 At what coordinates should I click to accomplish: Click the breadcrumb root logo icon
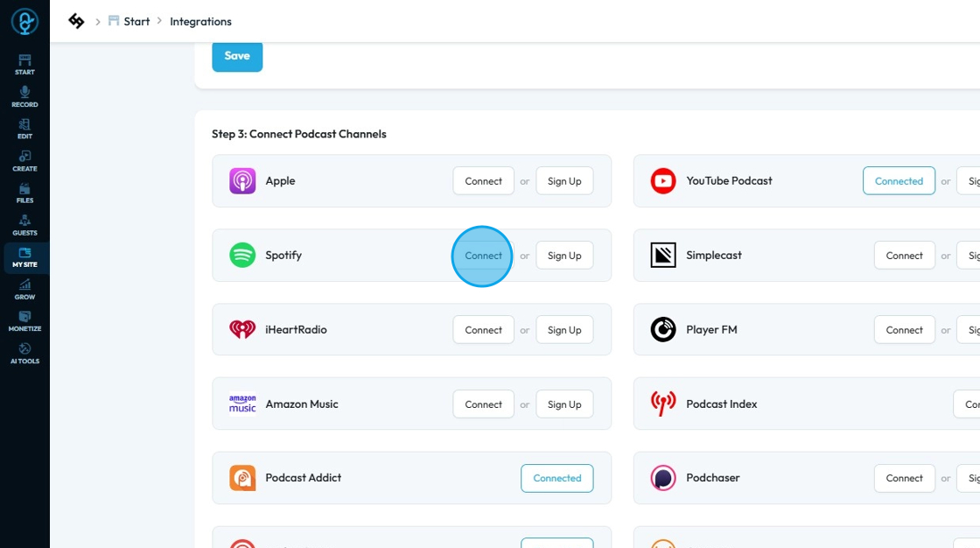[76, 21]
